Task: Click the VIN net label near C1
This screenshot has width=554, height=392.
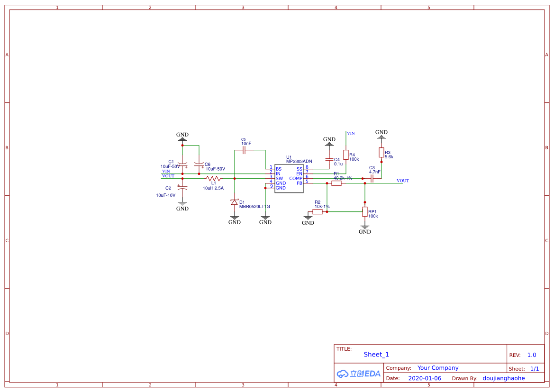Action: [x=166, y=171]
